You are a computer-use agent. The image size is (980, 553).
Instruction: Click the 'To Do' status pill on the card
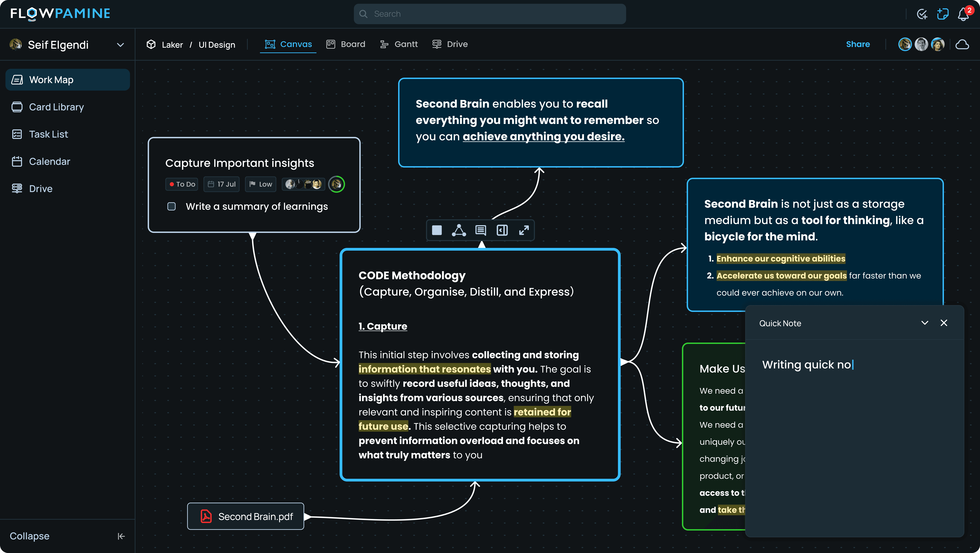point(182,184)
